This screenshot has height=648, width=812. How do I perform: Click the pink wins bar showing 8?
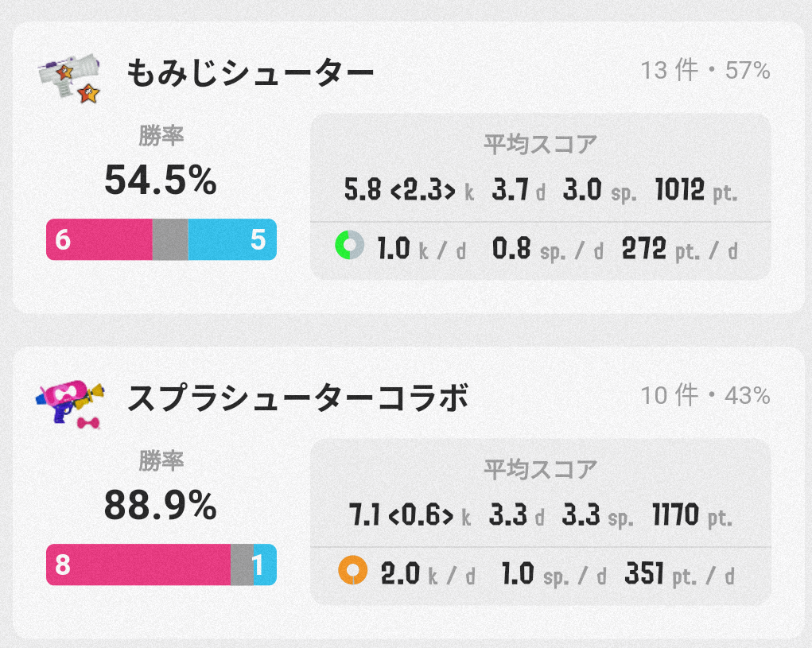coord(138,565)
